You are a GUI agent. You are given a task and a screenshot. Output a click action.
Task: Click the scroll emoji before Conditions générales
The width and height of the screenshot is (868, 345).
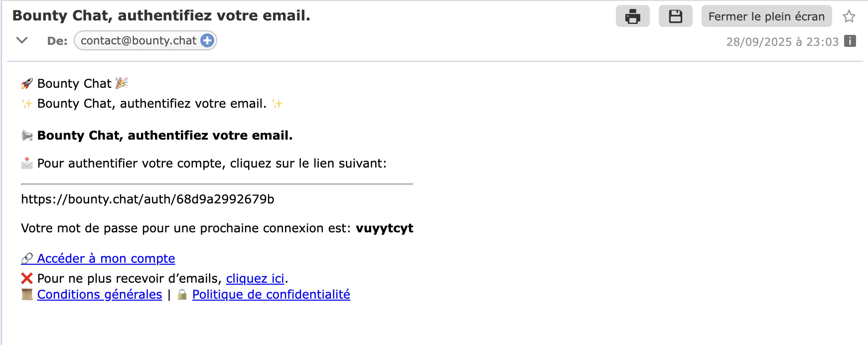point(27,294)
